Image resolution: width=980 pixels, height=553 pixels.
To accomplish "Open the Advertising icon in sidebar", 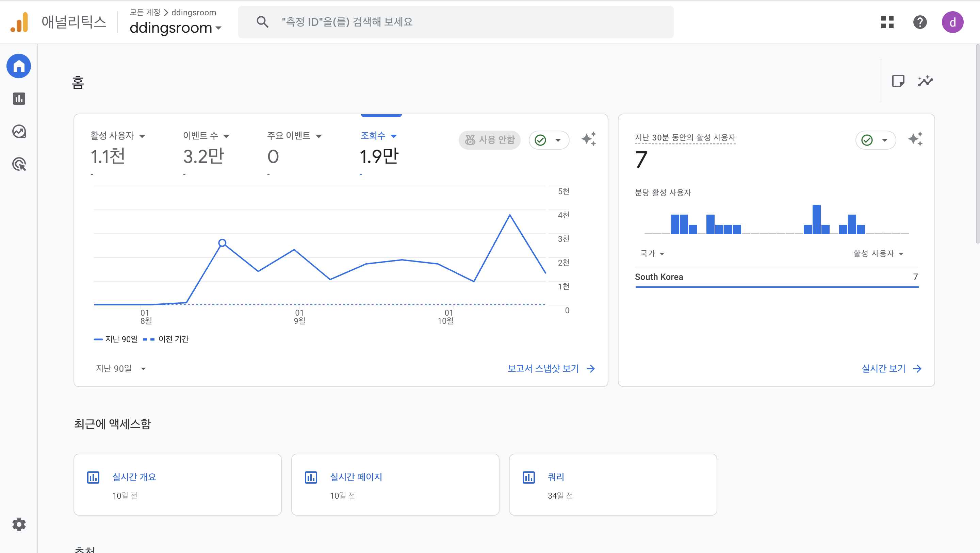I will click(x=19, y=164).
